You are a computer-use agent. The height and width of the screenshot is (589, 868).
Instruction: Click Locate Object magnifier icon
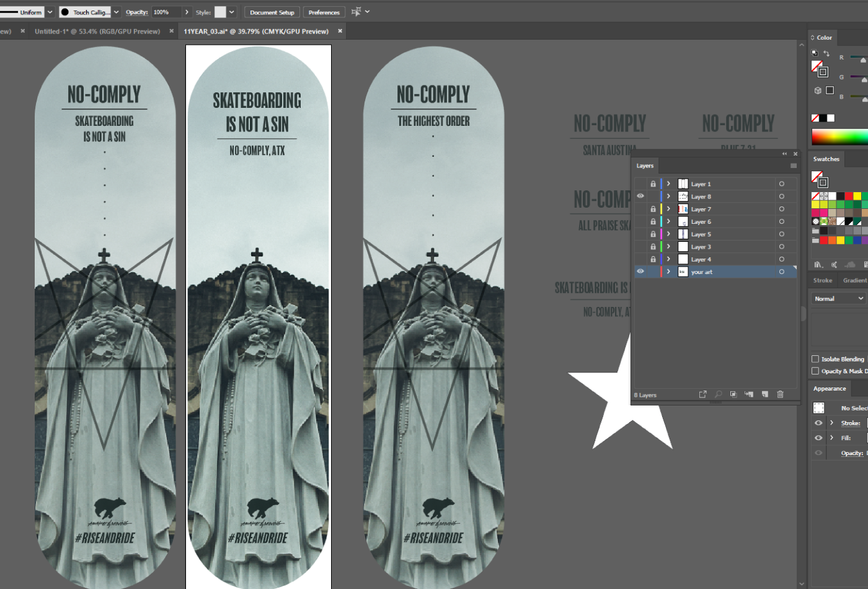pyautogui.click(x=718, y=394)
